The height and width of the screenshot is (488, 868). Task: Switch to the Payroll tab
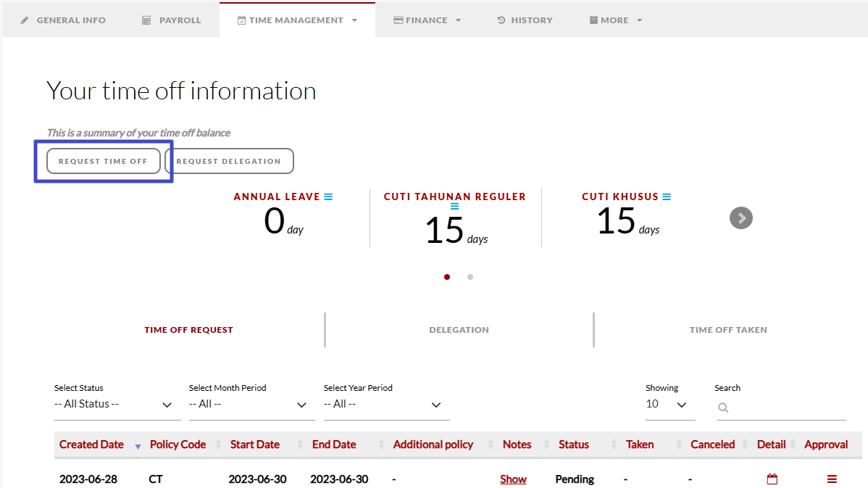coord(172,20)
